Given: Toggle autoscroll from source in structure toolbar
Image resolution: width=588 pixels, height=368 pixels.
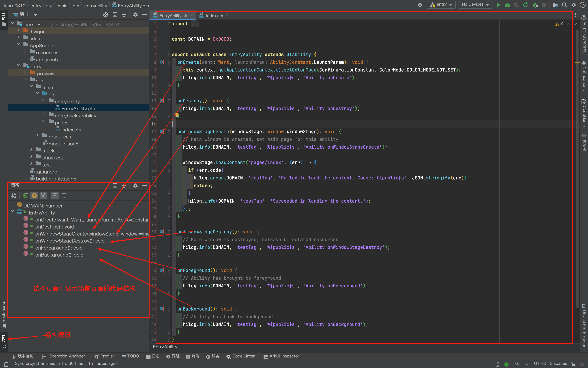Looking at the screenshot, I should tap(64, 195).
